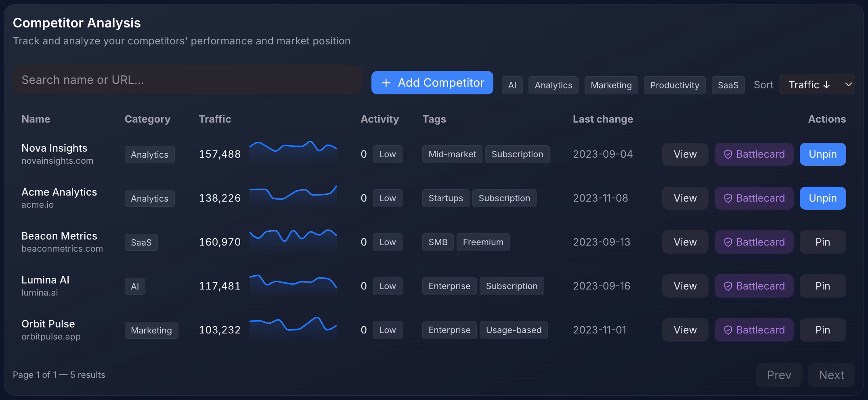Pin the Orbit Pulse competitor

pos(822,330)
